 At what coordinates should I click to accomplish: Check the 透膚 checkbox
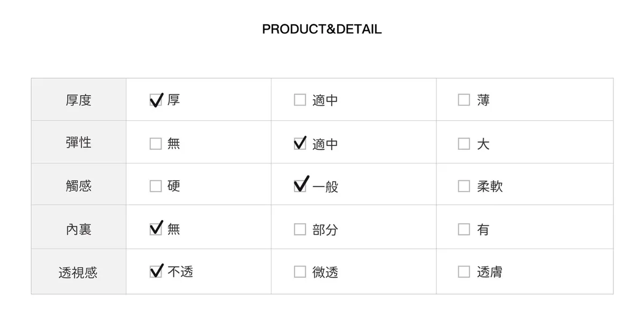[x=464, y=272]
